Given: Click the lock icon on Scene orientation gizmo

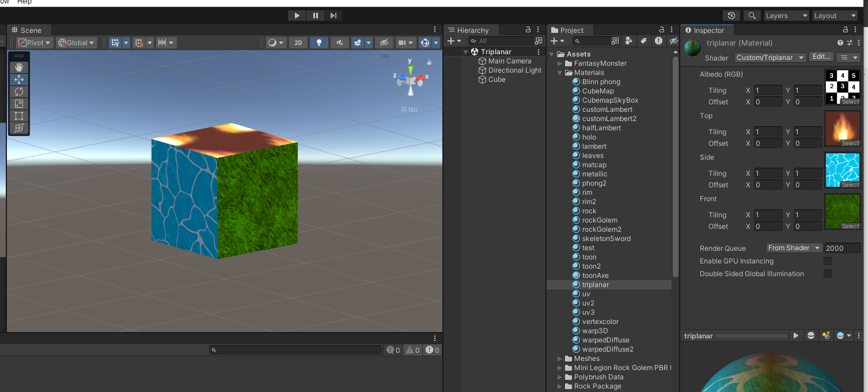Looking at the screenshot, I should (429, 62).
